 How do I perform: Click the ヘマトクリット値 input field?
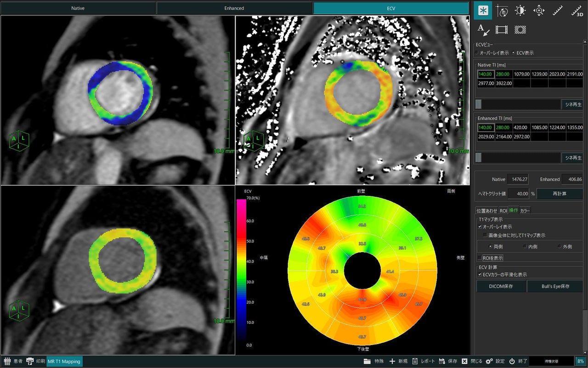click(x=519, y=194)
